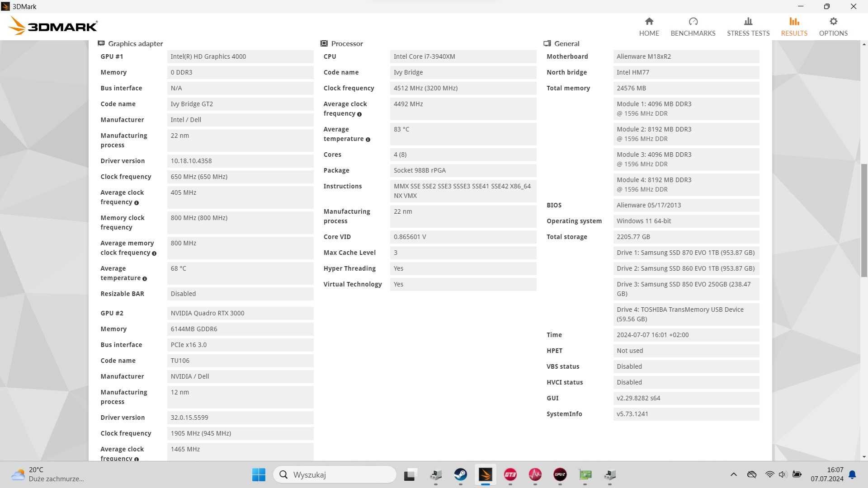This screenshot has height=488, width=868.
Task: Click the '0.865601 V' Core VID value
Action: point(463,237)
